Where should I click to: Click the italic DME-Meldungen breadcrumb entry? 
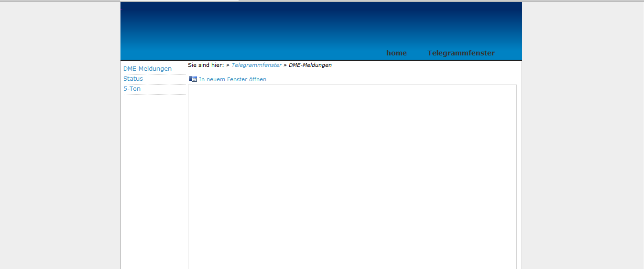coord(310,65)
